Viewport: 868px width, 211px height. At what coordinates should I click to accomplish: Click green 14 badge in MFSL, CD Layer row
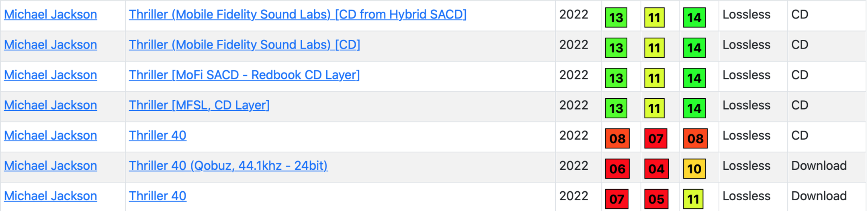click(694, 108)
